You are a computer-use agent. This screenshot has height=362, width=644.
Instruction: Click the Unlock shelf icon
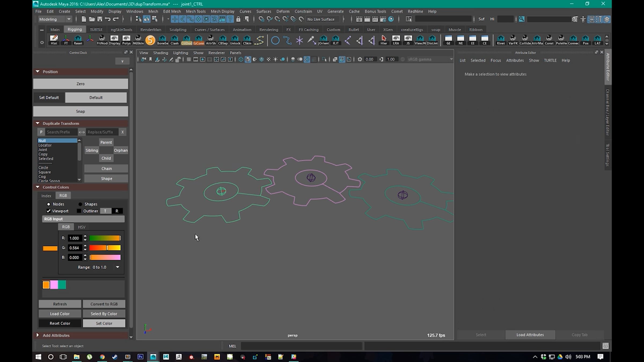point(235,40)
